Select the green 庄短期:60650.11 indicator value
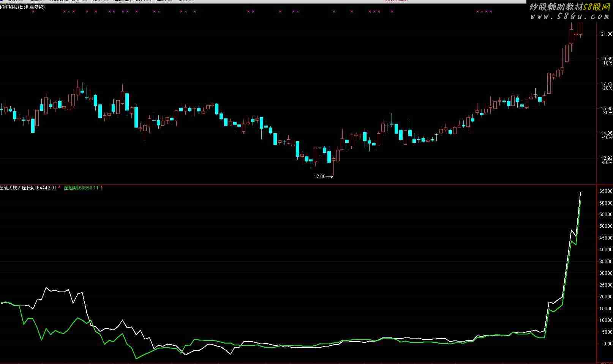The image size is (613, 364). click(x=81, y=188)
